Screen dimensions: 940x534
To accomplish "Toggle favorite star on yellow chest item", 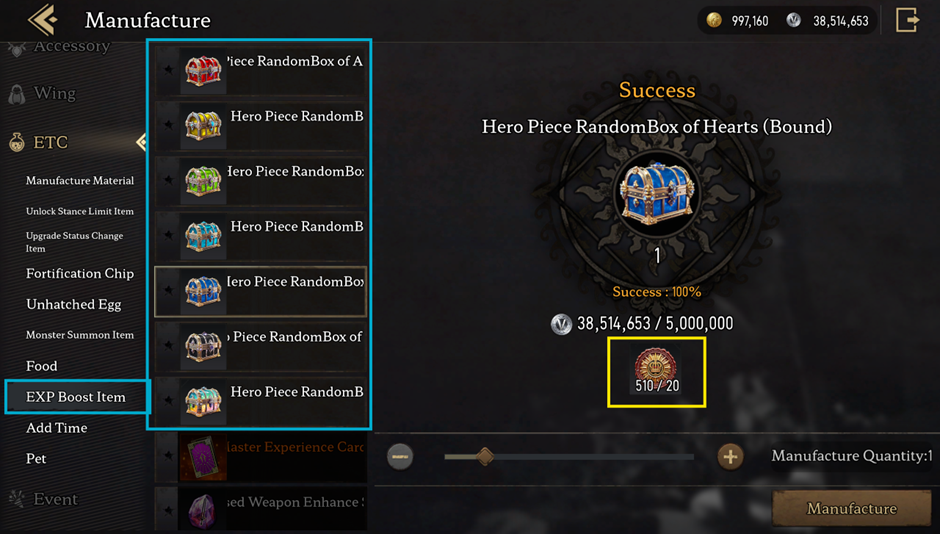I will (168, 125).
